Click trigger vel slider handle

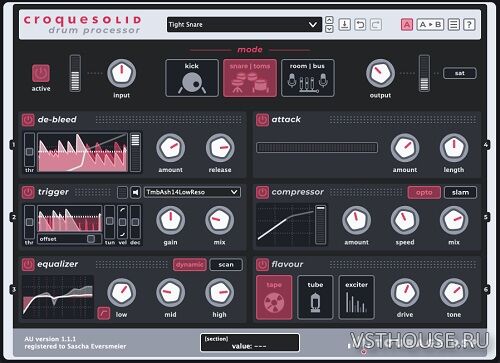pyautogui.click(x=122, y=222)
